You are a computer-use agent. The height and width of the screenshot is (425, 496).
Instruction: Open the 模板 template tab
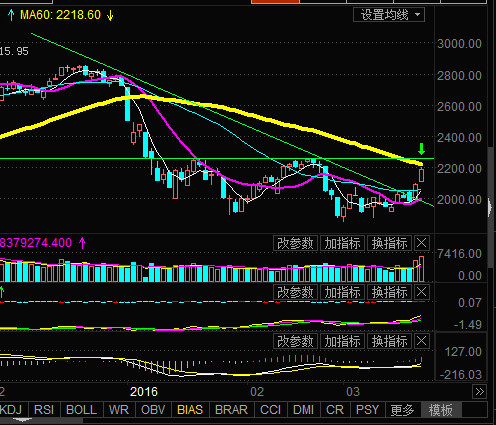(x=440, y=410)
